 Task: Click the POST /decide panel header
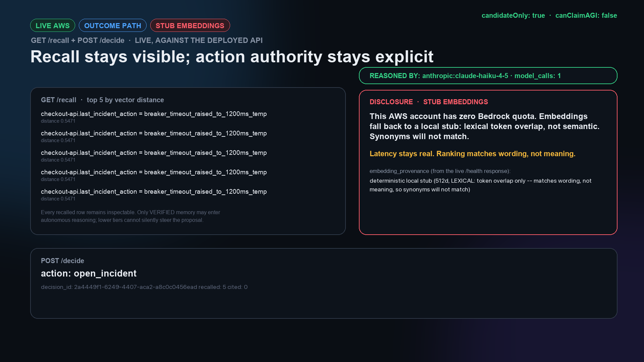62,261
